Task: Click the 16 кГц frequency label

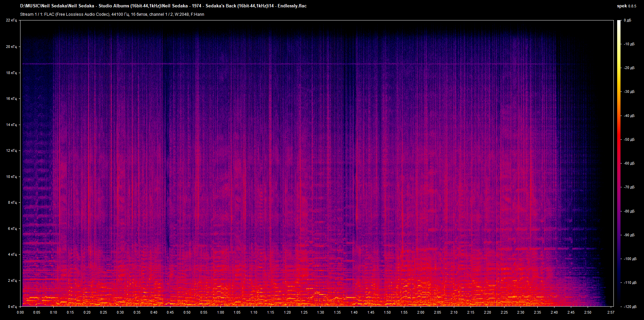Action: pos(11,99)
